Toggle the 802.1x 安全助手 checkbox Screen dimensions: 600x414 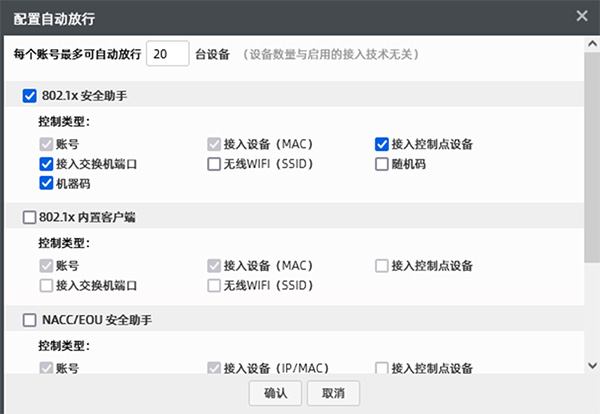tap(29, 96)
